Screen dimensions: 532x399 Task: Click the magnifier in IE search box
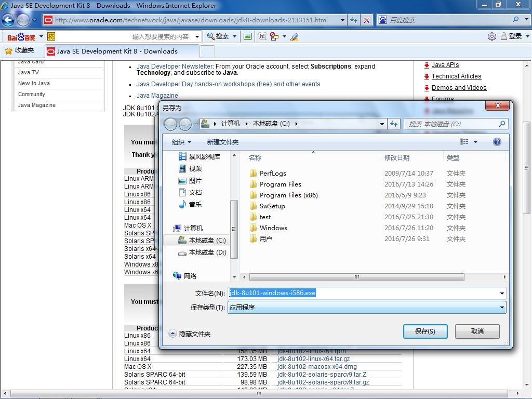515,20
